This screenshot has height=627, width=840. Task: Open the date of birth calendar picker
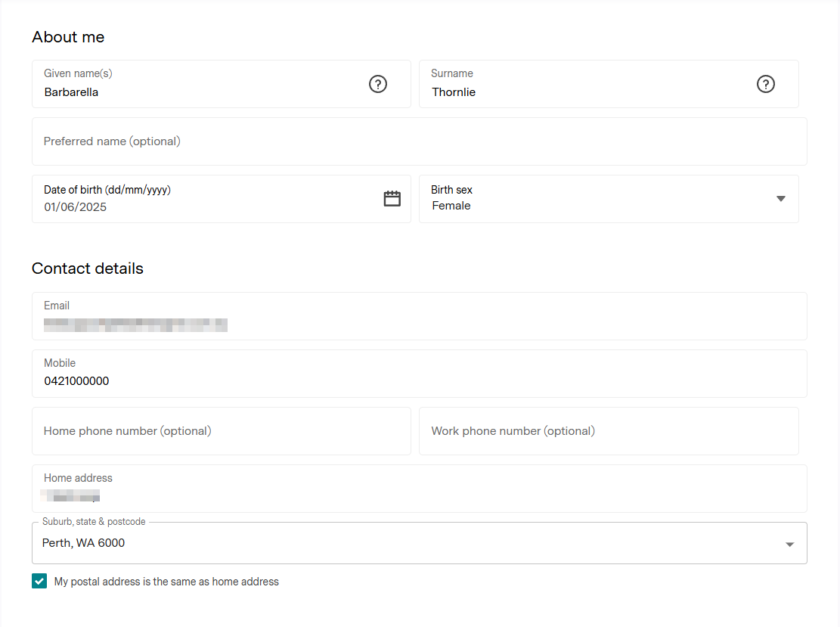point(392,199)
